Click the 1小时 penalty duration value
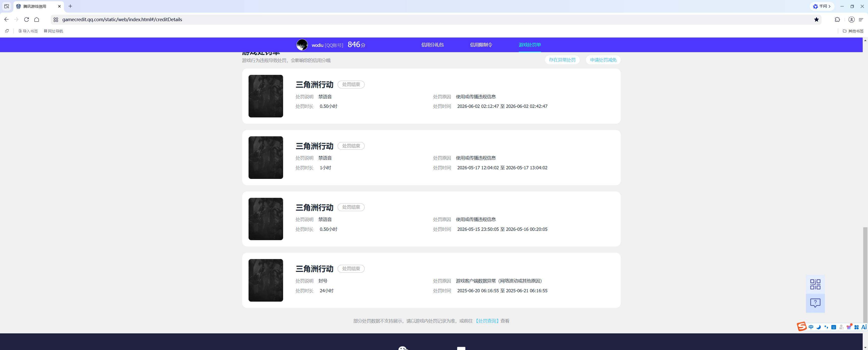The image size is (868, 350). pyautogui.click(x=325, y=168)
